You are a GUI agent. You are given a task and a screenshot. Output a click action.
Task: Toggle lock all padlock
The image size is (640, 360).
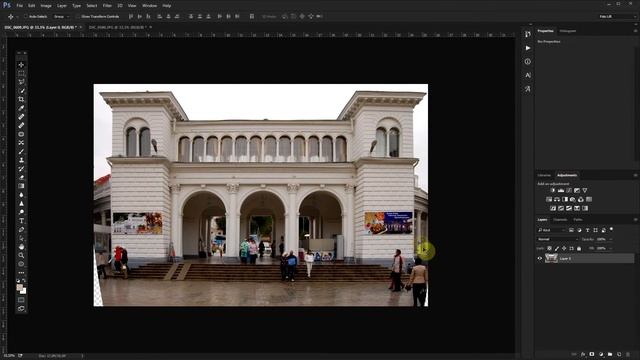(579, 249)
